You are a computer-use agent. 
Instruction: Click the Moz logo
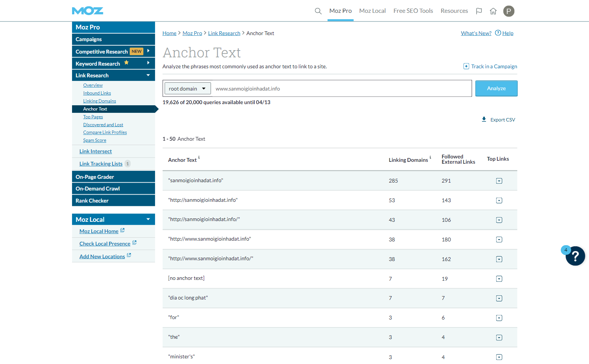[x=88, y=11]
